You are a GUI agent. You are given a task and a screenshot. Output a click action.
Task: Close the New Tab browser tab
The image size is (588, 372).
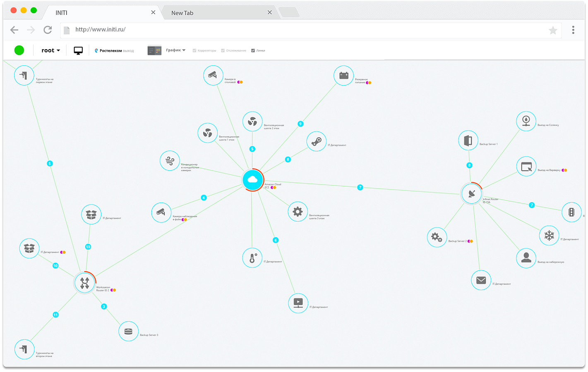(x=270, y=12)
